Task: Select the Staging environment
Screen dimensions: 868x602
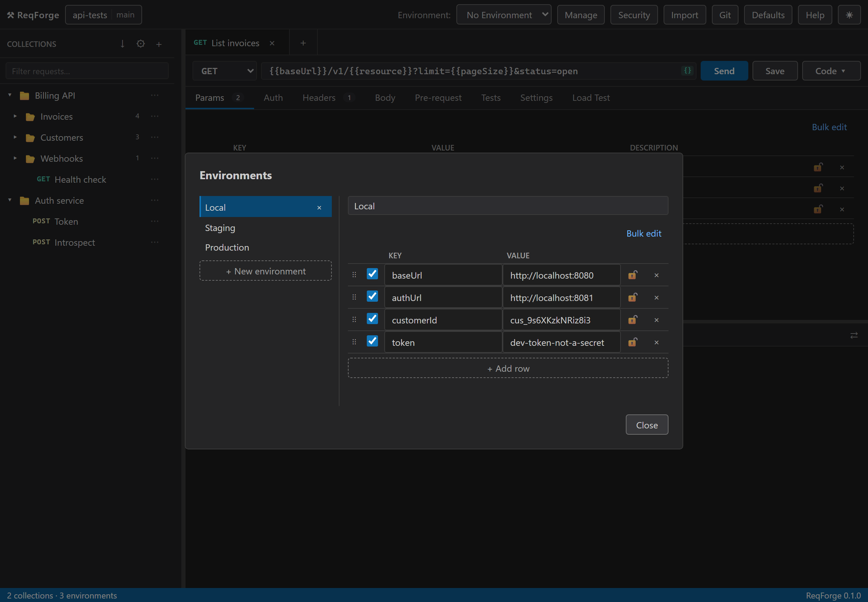Action: click(x=266, y=228)
